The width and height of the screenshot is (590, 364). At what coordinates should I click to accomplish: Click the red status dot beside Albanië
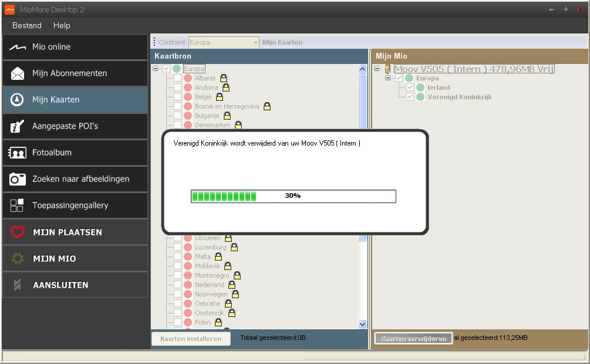(x=188, y=78)
